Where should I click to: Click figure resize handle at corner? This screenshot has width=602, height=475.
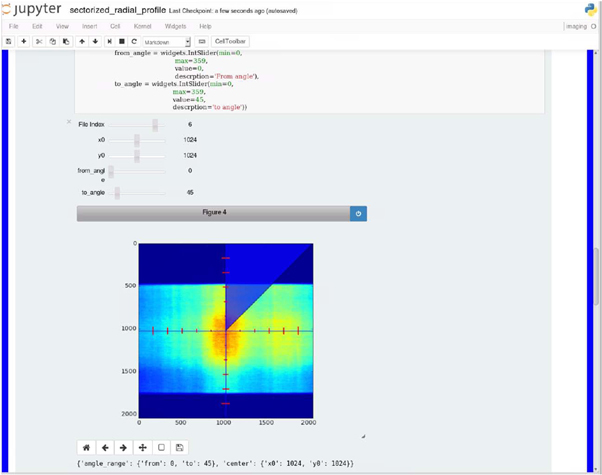click(x=363, y=436)
